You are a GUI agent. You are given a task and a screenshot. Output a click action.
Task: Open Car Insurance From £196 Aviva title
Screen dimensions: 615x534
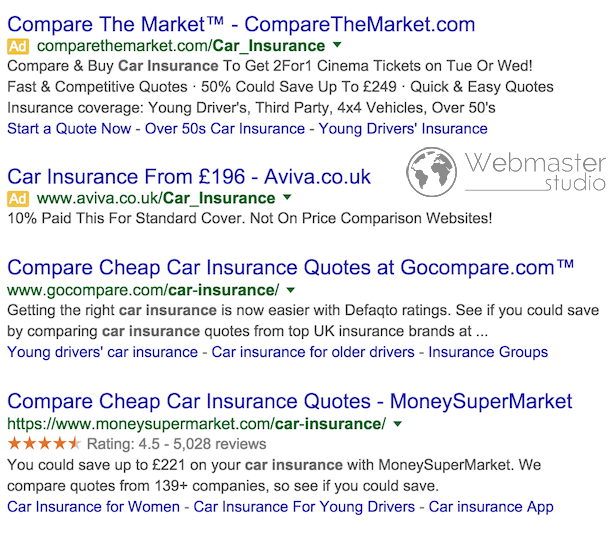(189, 177)
